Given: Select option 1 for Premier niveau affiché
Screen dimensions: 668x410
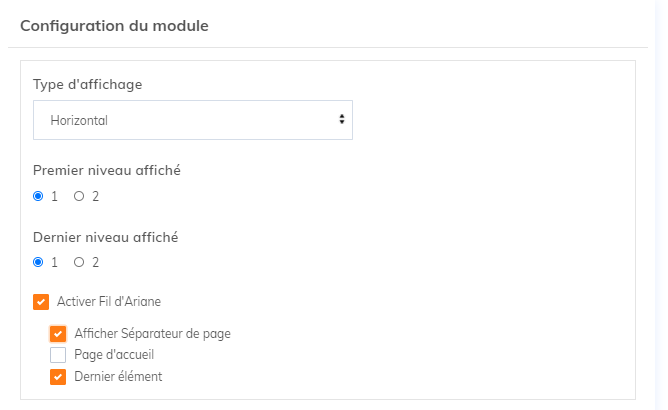Looking at the screenshot, I should 38,196.
